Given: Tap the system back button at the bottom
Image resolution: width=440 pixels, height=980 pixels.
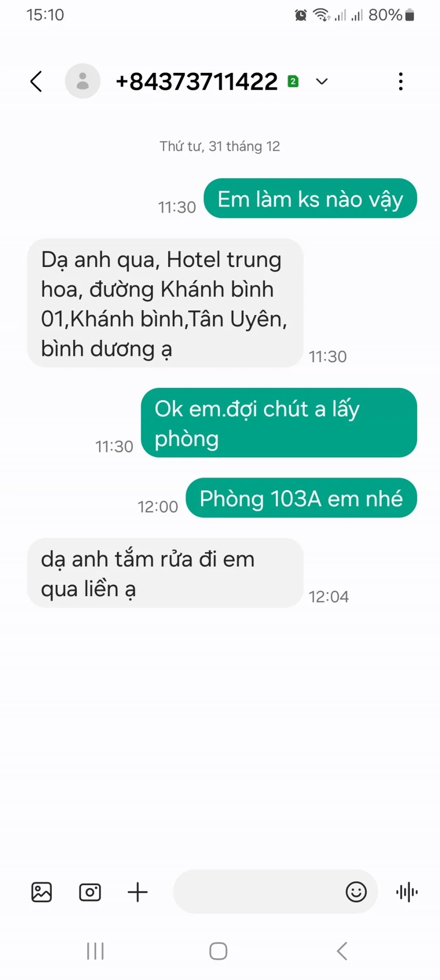Looking at the screenshot, I should (x=342, y=951).
